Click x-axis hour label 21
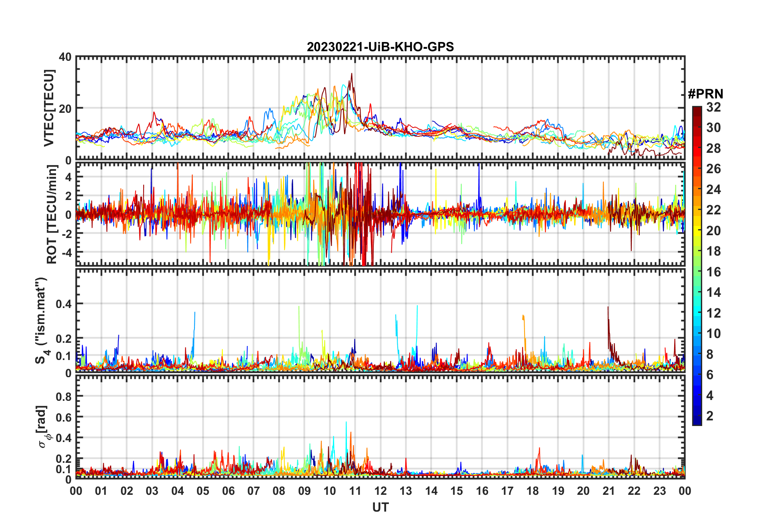The height and width of the screenshot is (532, 761). (609, 491)
